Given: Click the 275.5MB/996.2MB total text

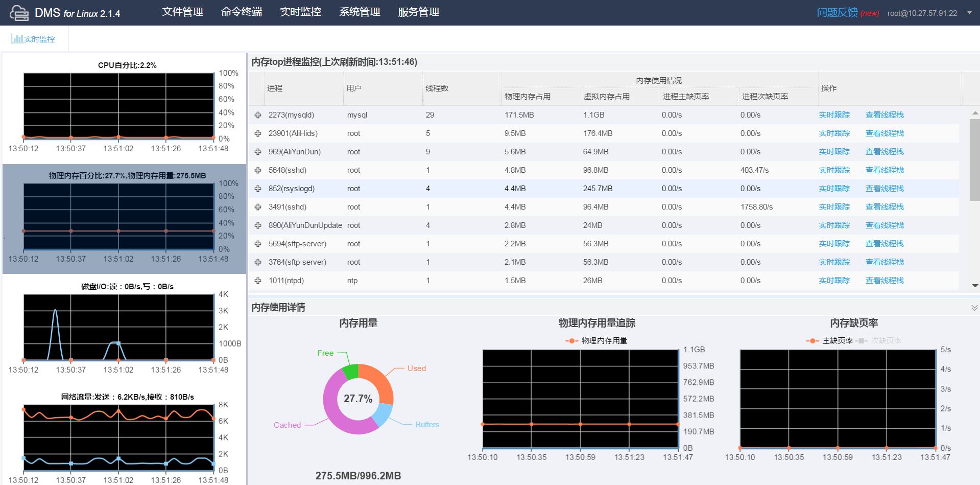Looking at the screenshot, I should tap(358, 476).
